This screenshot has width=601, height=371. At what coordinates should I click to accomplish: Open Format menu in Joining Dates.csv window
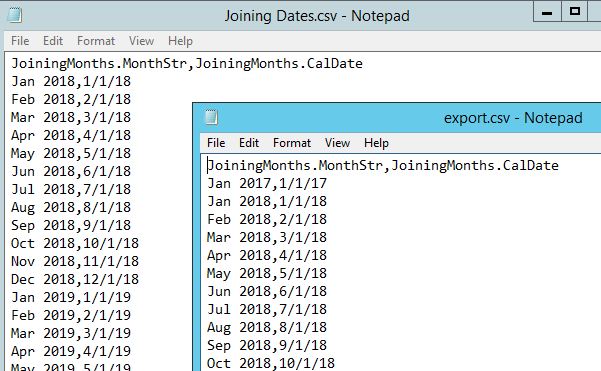click(x=96, y=41)
